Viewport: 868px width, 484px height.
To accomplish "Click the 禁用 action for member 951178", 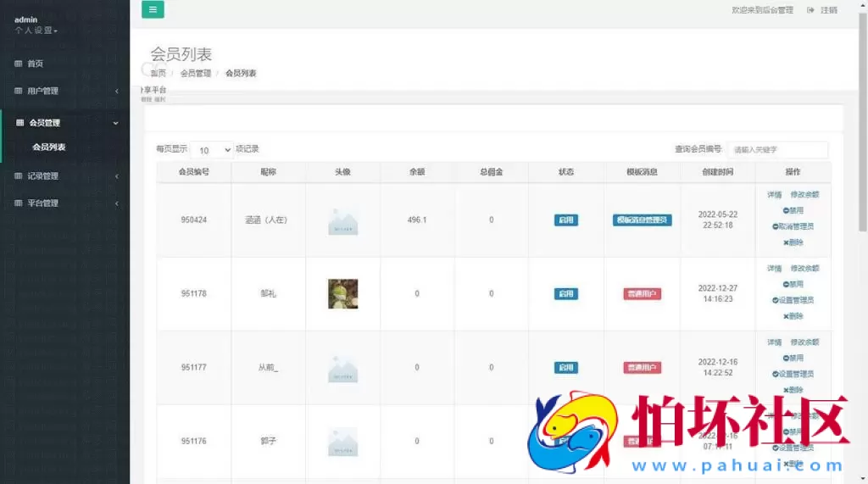I will tap(793, 284).
